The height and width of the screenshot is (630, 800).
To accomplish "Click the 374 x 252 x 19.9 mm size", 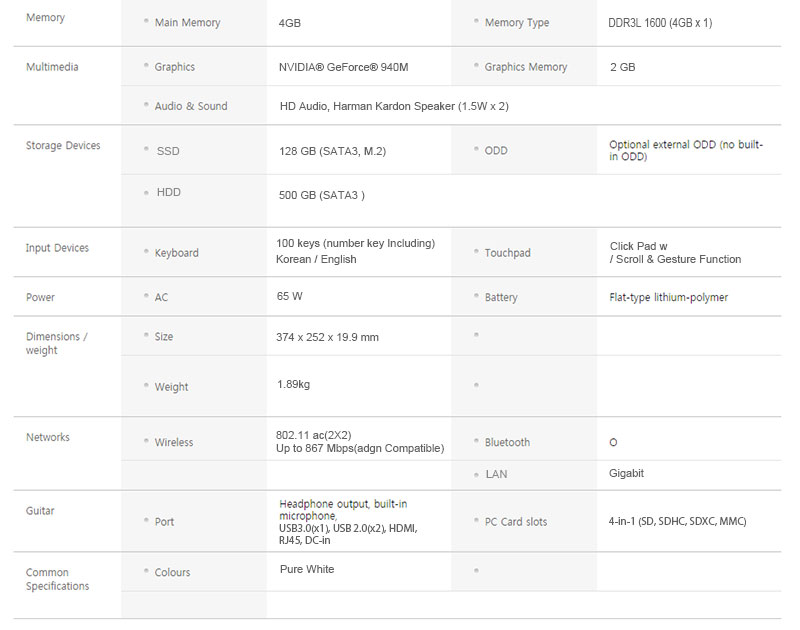I will click(329, 337).
